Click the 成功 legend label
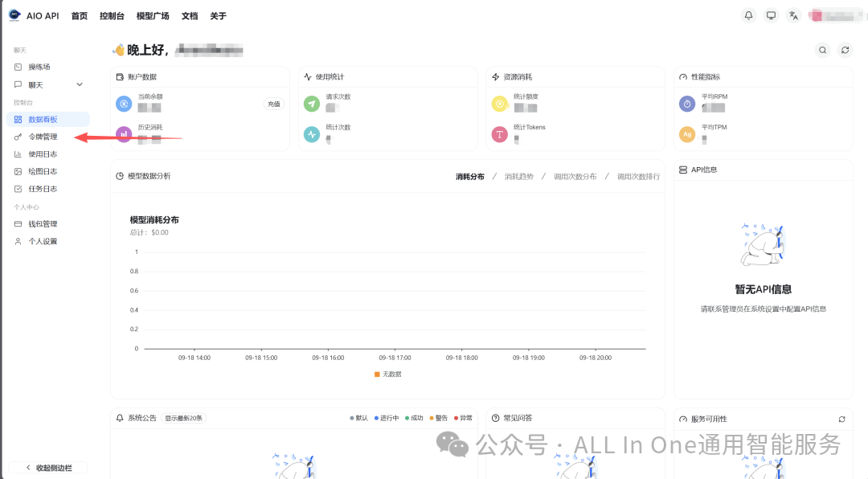The image size is (868, 479). coord(414,418)
